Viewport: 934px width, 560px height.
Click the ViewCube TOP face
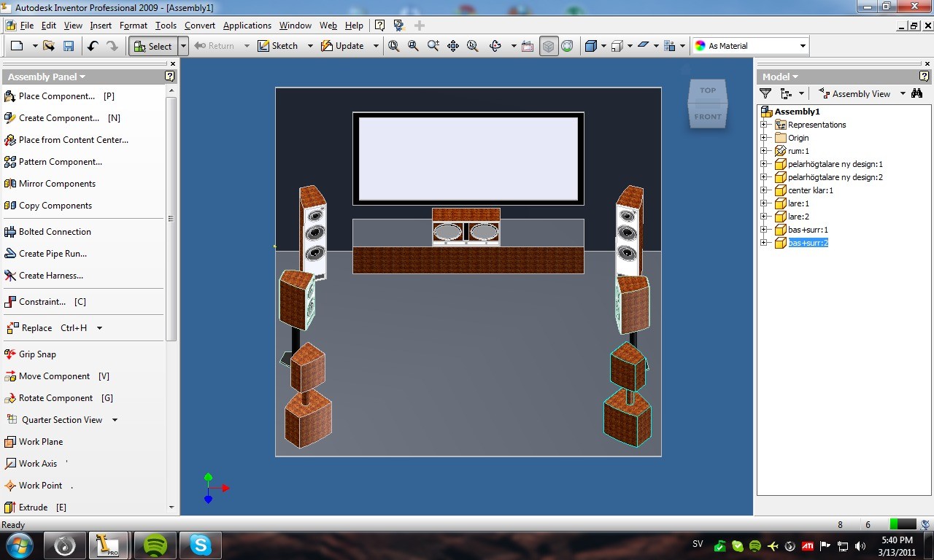(708, 90)
